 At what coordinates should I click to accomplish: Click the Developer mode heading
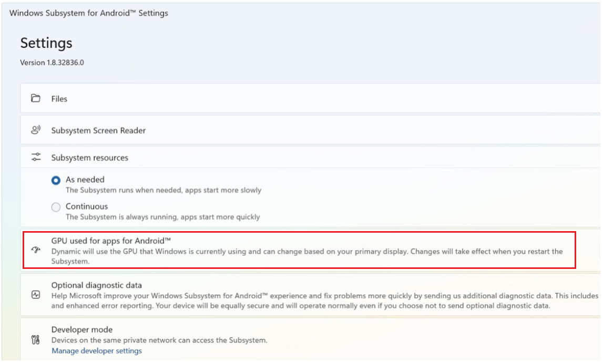click(82, 329)
